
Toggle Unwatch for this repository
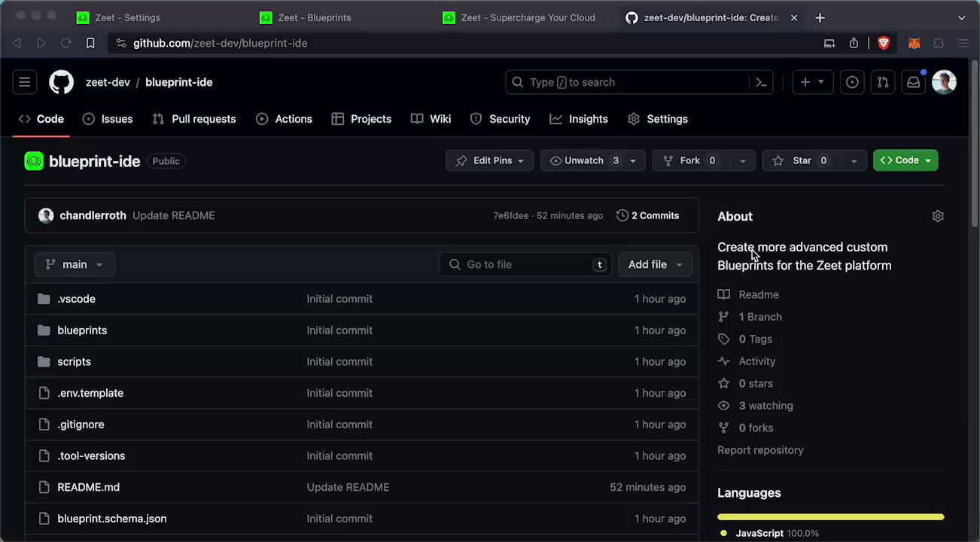(x=584, y=160)
